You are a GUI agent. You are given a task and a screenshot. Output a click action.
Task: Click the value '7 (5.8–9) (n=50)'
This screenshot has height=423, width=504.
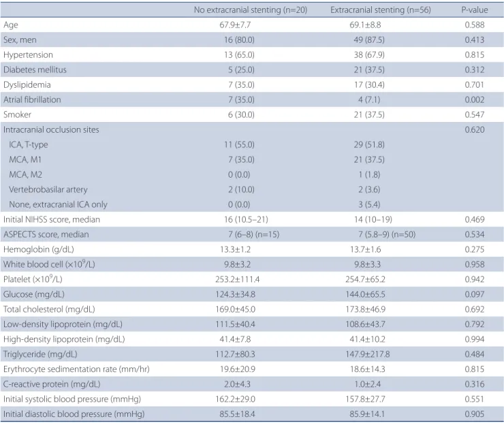point(387,234)
